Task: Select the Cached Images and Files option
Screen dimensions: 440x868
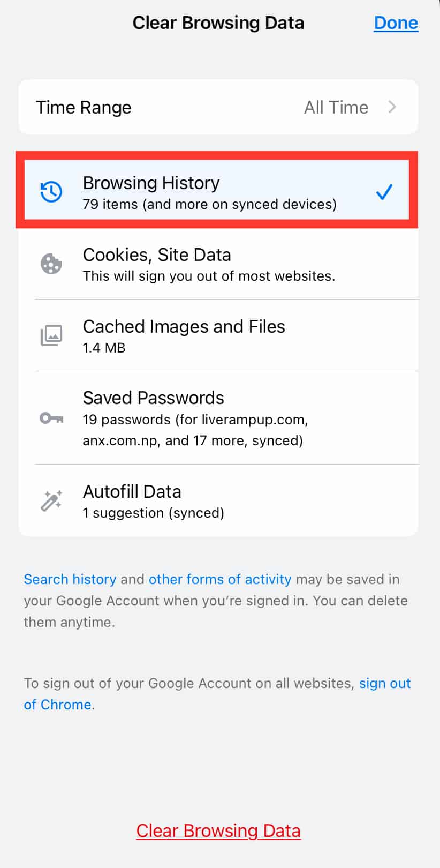Action: (218, 335)
